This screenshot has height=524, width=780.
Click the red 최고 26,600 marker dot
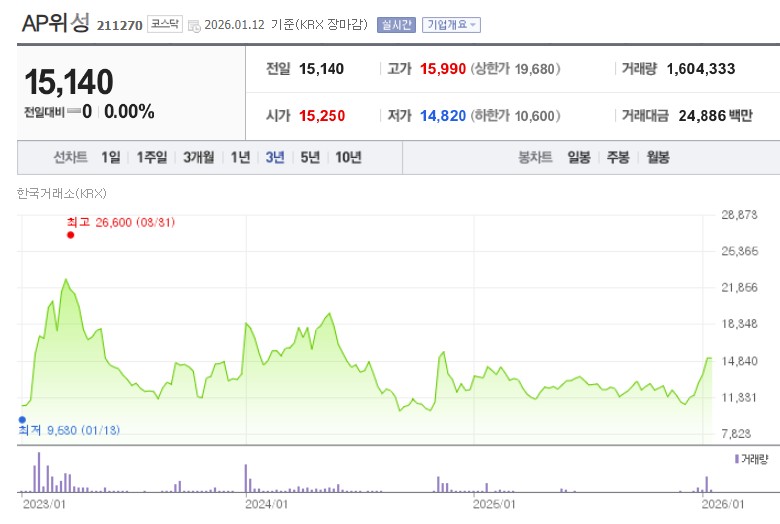pos(71,235)
